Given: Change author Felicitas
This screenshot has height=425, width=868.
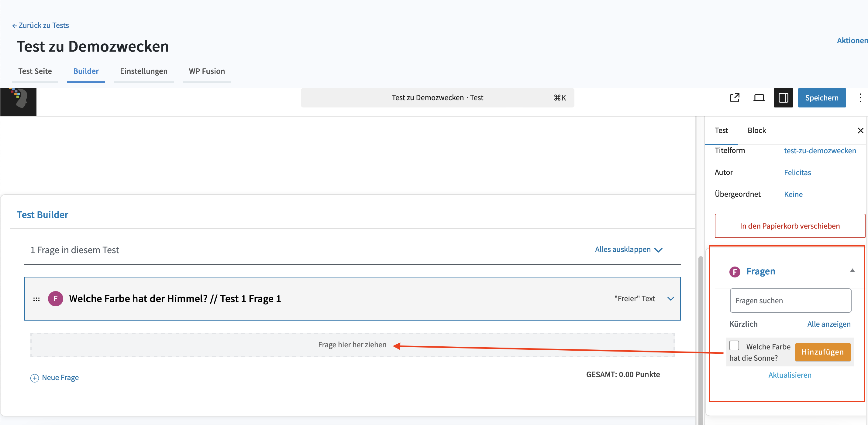Looking at the screenshot, I should click(x=797, y=172).
